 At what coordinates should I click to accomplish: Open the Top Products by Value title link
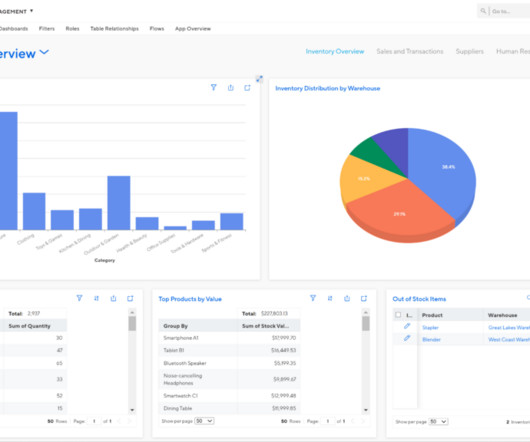[190, 299]
